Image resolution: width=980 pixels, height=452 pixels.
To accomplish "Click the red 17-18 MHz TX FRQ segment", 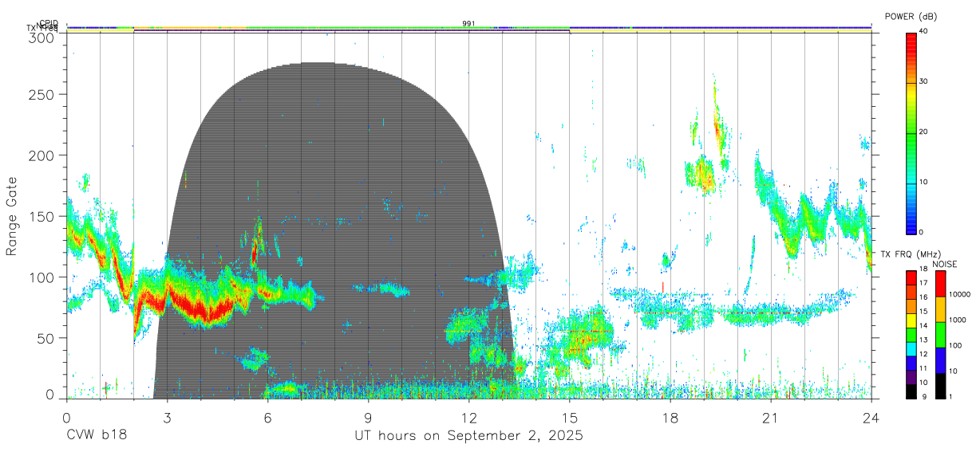I will click(x=911, y=276).
